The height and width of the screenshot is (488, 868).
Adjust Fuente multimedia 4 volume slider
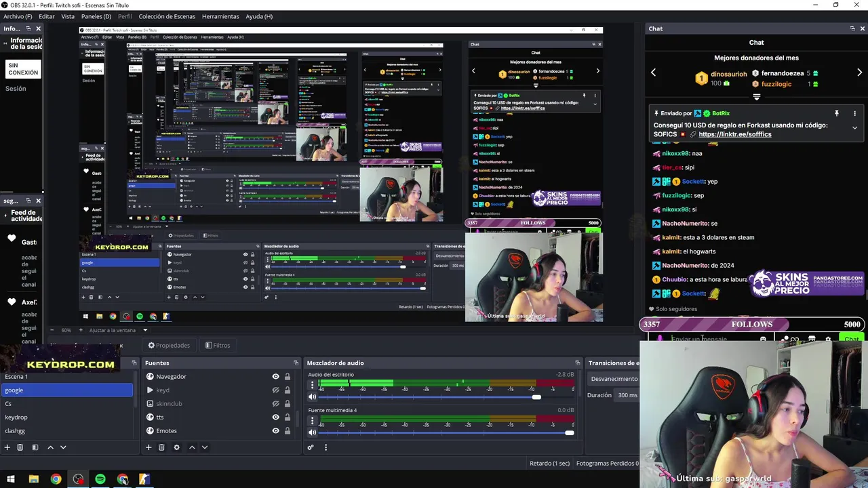(x=570, y=432)
